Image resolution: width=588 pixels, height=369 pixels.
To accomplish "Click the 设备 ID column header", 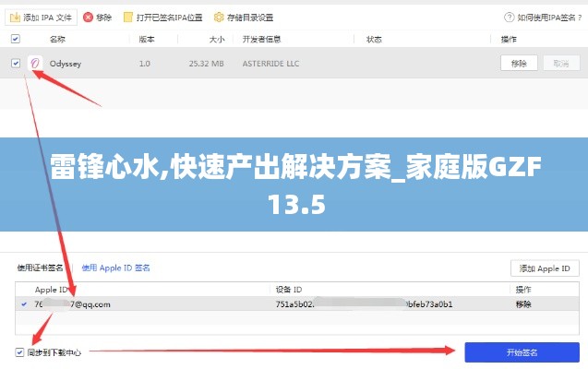I will click(x=289, y=290).
